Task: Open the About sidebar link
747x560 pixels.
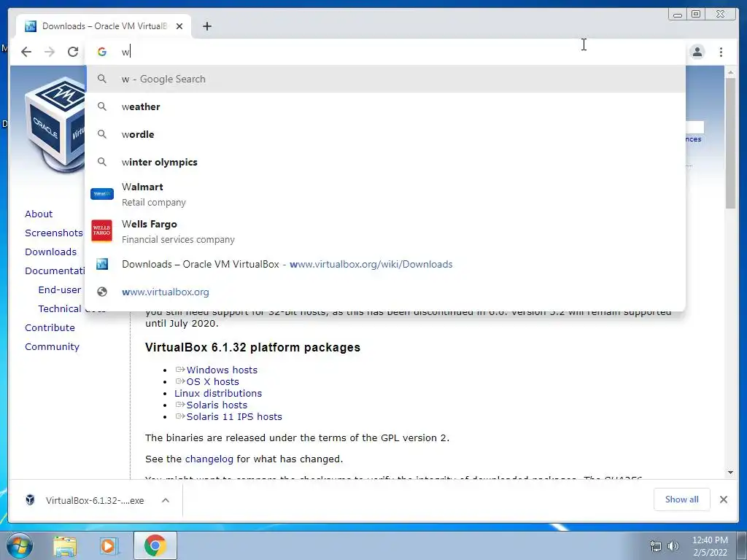Action: 39,214
